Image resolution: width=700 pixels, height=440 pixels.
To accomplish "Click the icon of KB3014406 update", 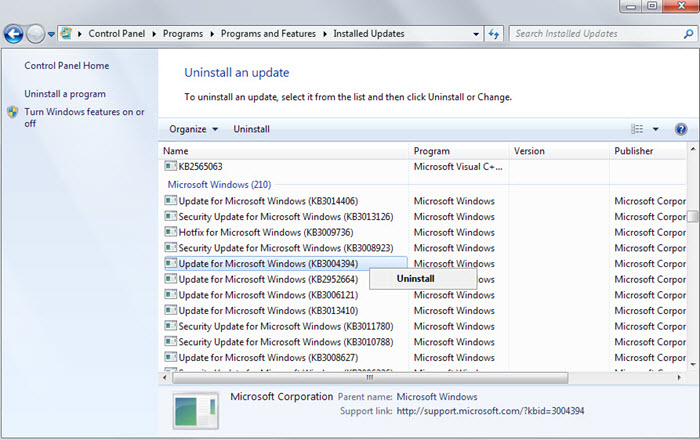I will click(x=171, y=200).
